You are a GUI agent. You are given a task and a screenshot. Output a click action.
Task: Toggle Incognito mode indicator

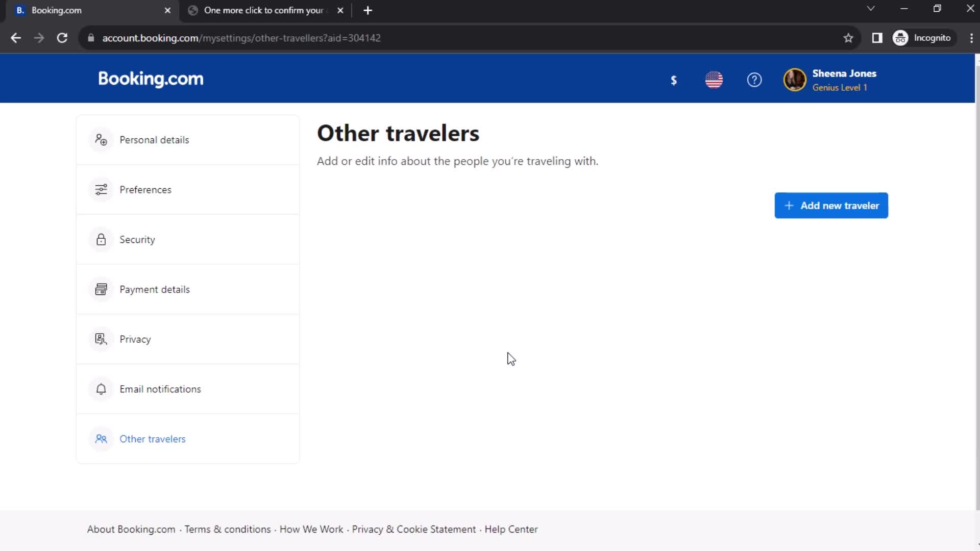coord(923,38)
